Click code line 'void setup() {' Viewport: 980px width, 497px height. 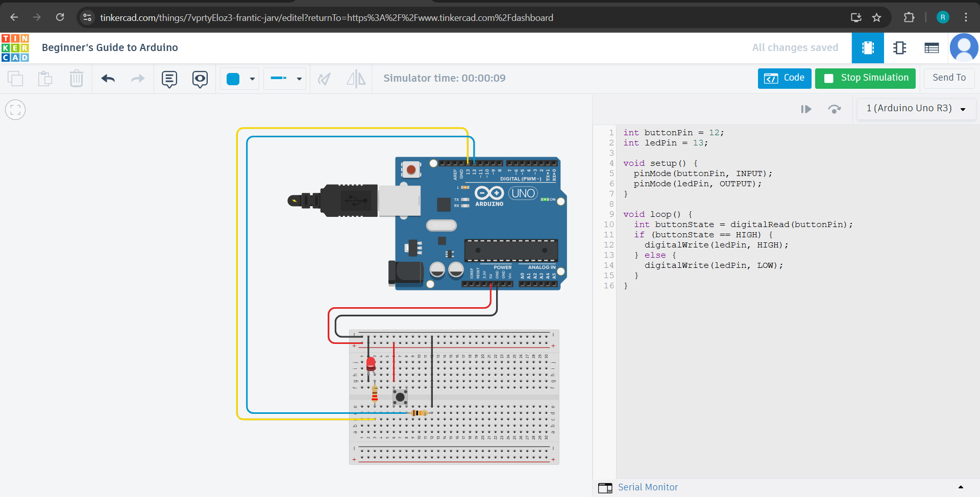click(660, 163)
